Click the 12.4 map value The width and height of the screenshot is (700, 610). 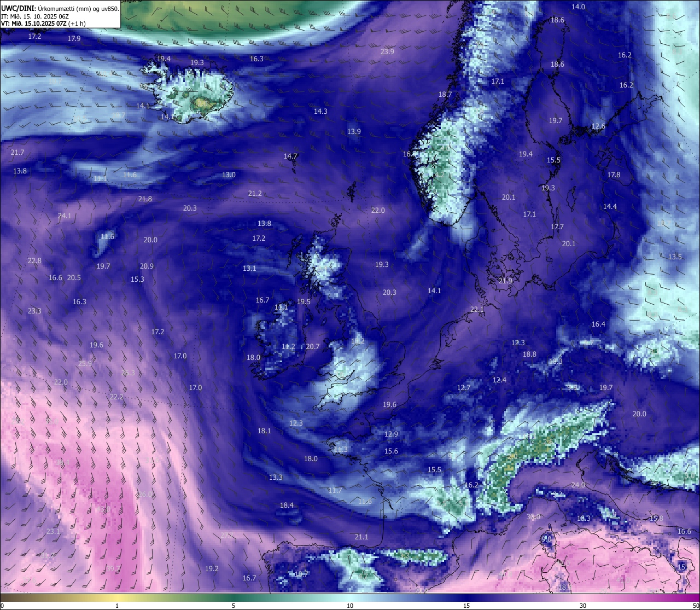(x=499, y=380)
